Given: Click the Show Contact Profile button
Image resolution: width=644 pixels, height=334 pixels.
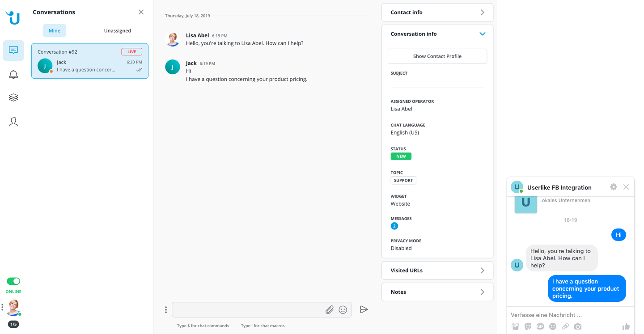Looking at the screenshot, I should (437, 56).
